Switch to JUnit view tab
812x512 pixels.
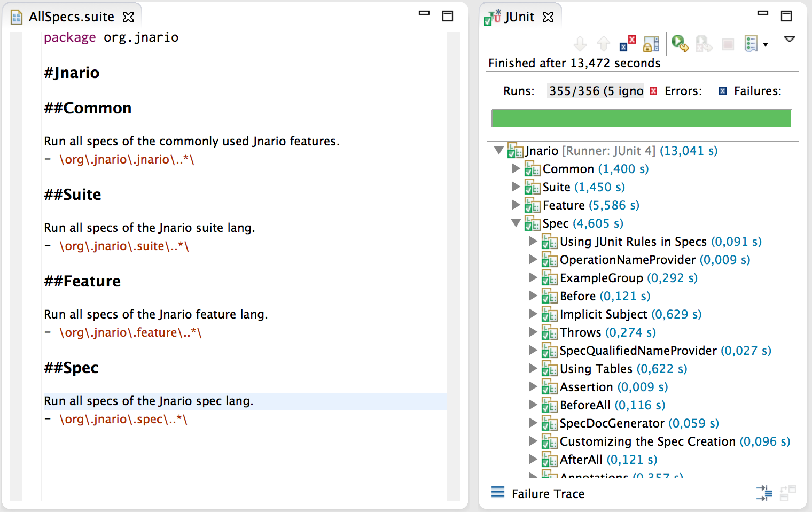520,17
